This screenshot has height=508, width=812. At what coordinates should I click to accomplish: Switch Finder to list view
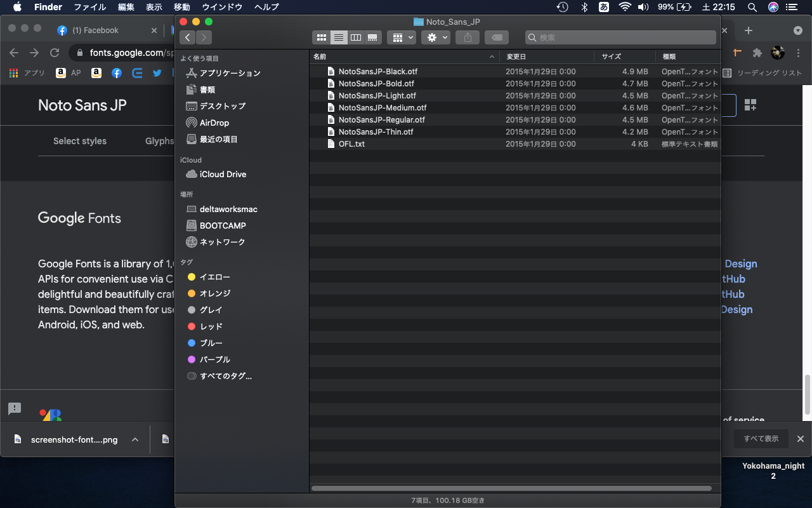[339, 37]
